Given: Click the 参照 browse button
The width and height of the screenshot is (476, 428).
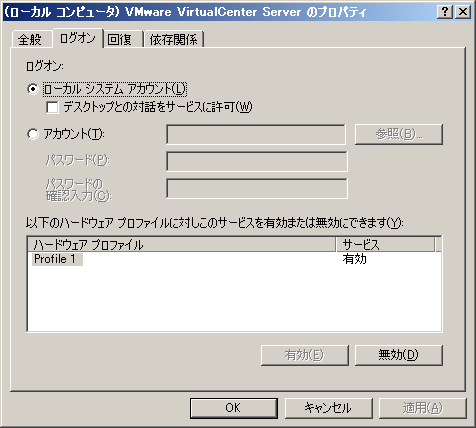Looking at the screenshot, I should (x=399, y=134).
